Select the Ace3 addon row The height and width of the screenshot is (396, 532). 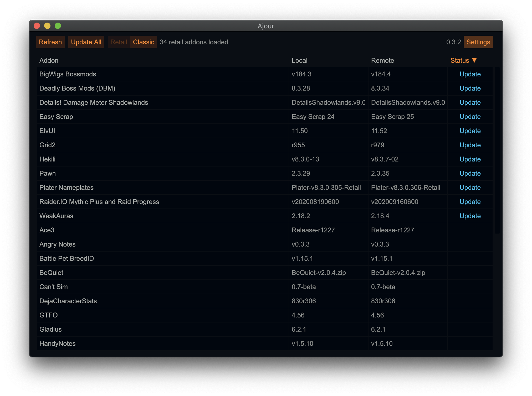pyautogui.click(x=47, y=230)
